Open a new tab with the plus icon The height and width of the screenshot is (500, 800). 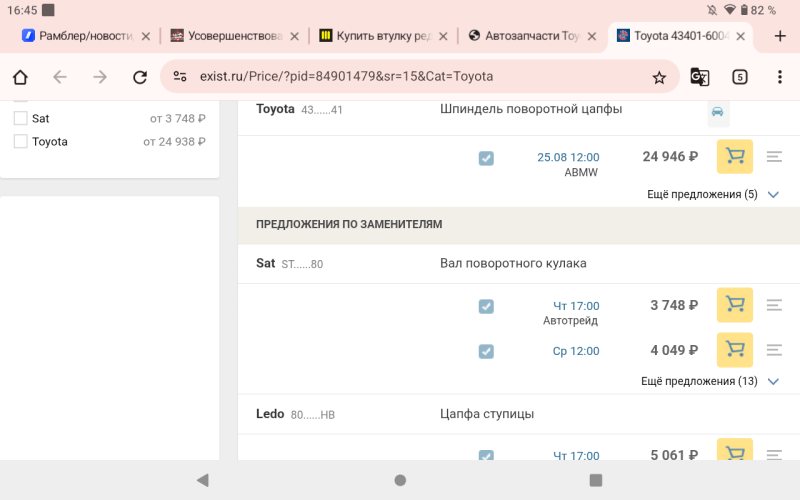click(780, 36)
